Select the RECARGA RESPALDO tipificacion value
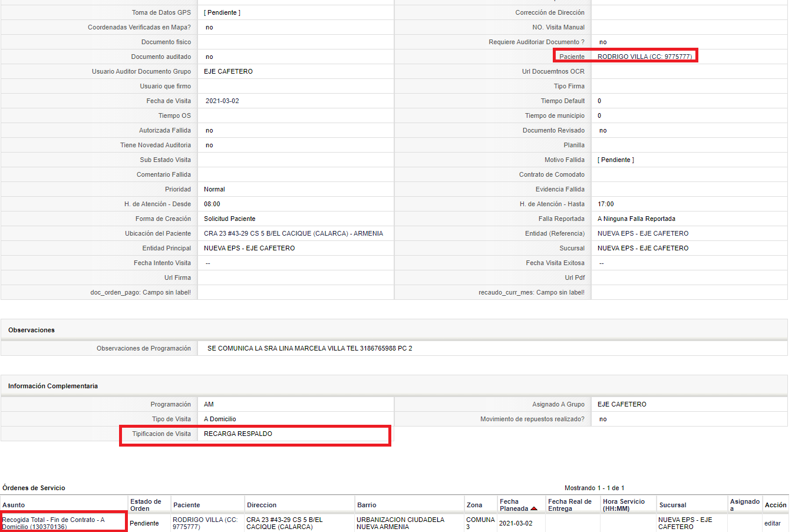This screenshot has width=795, height=532. [238, 434]
